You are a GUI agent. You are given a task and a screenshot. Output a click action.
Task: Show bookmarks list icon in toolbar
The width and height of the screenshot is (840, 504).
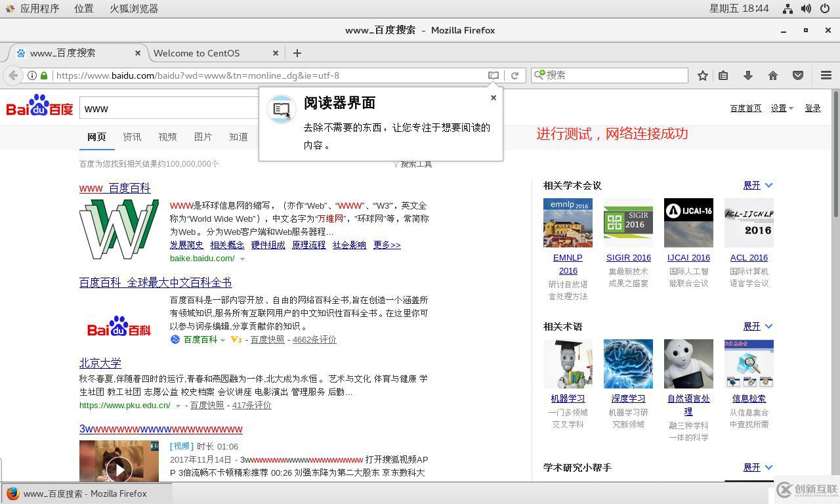[723, 75]
